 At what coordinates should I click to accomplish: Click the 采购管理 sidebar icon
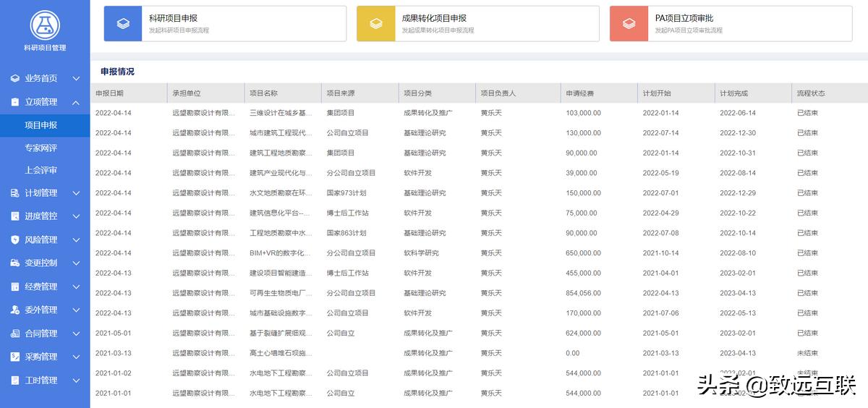click(16, 357)
